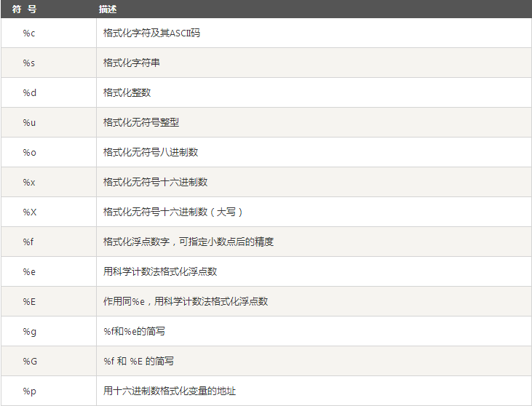Click description 格式化字符串
Screen dimensions: 532x406
tap(132, 63)
